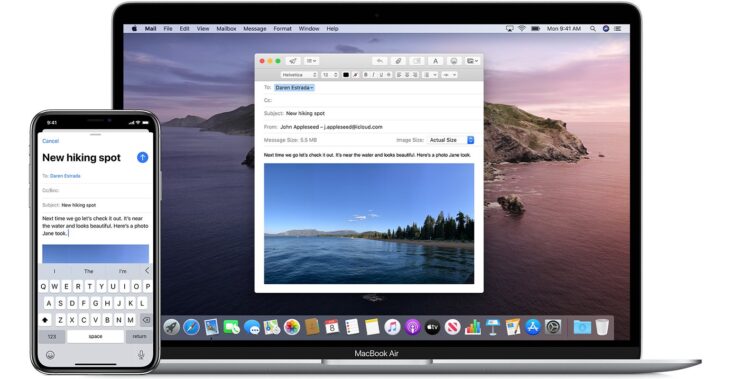Open the background color button beside the black swatch
The width and height of the screenshot is (740, 379).
(355, 75)
